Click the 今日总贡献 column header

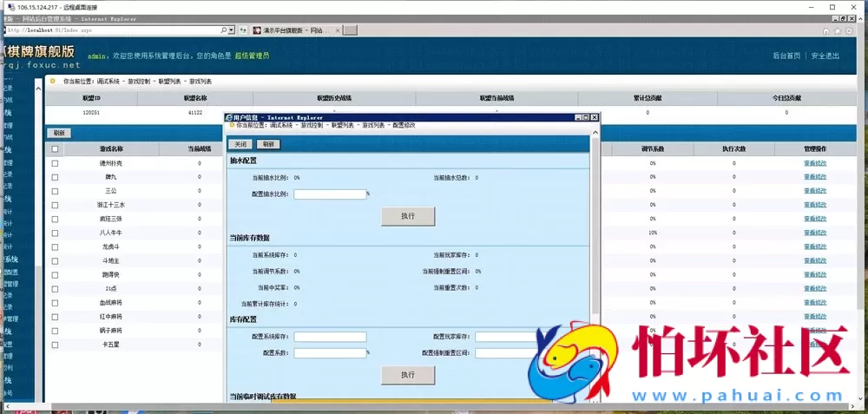coord(786,98)
